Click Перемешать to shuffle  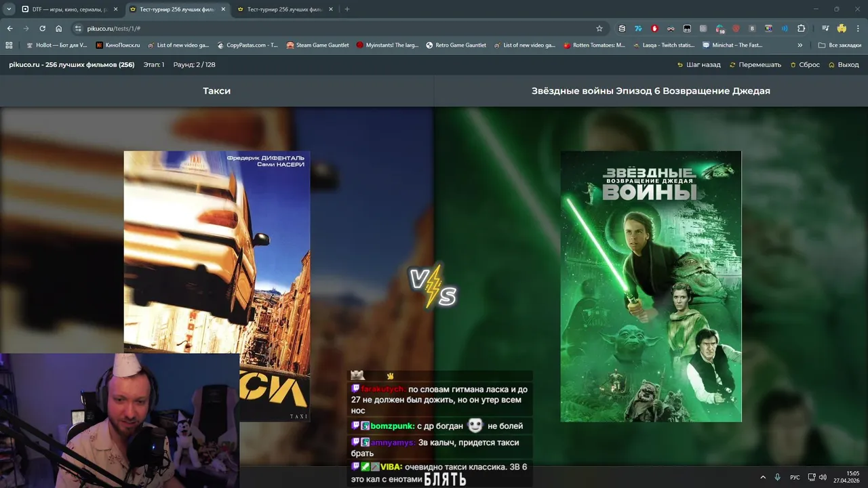[755, 65]
